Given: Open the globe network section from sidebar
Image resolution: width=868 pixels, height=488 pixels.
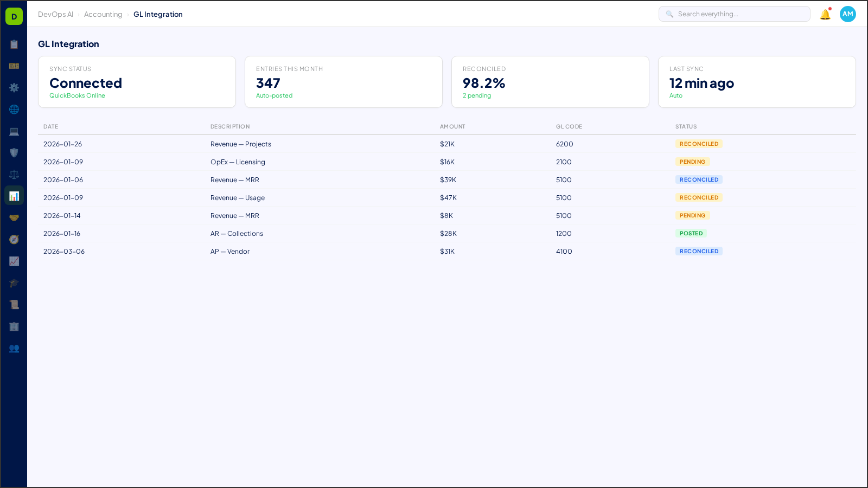Looking at the screenshot, I should 14,109.
